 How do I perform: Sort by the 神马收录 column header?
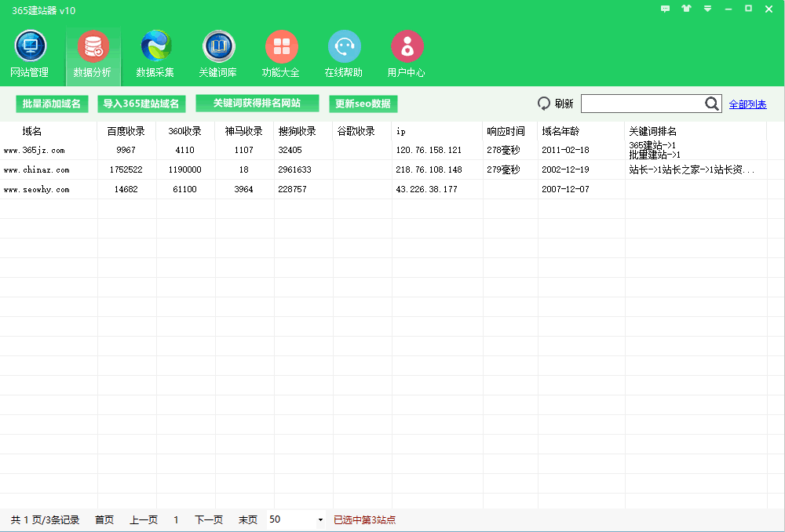pyautogui.click(x=244, y=131)
